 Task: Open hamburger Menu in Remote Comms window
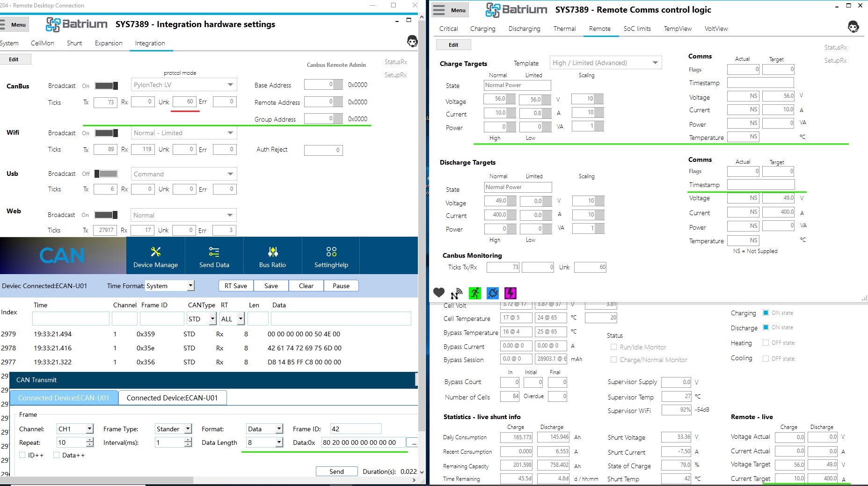tap(450, 10)
